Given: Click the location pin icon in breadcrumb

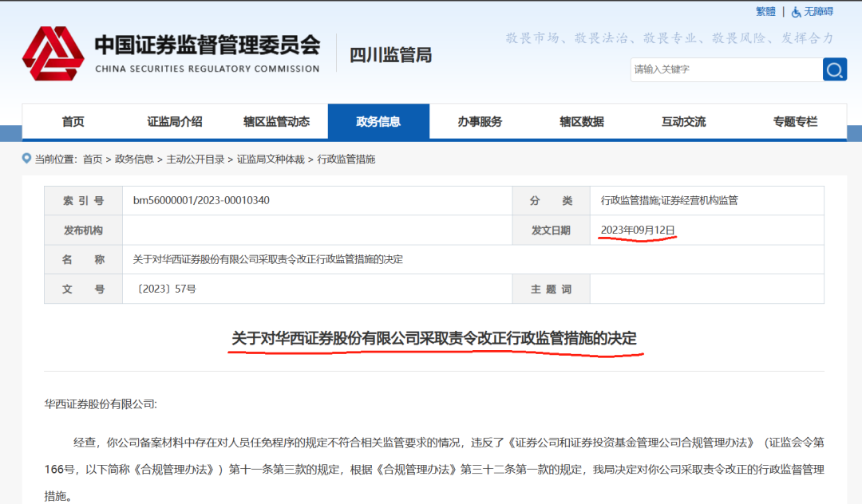Looking at the screenshot, I should pyautogui.click(x=26, y=159).
